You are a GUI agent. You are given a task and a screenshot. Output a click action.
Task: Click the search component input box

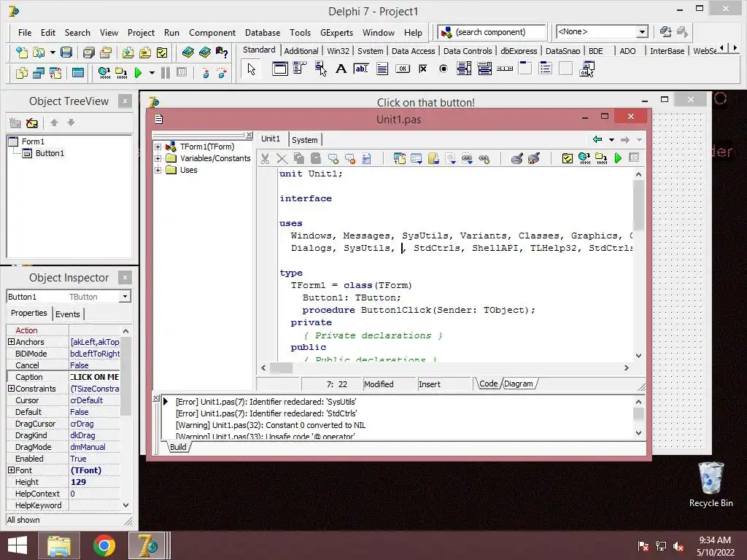491,32
